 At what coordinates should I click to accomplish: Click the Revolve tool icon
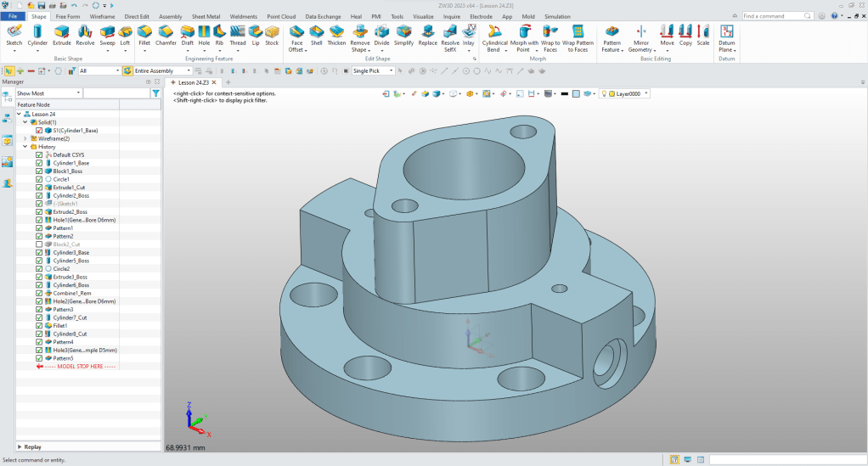point(85,34)
